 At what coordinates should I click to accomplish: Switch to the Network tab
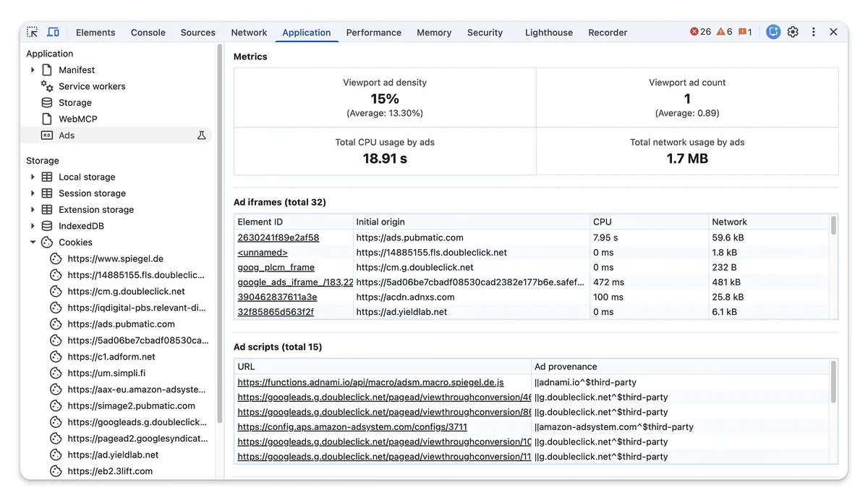249,33
